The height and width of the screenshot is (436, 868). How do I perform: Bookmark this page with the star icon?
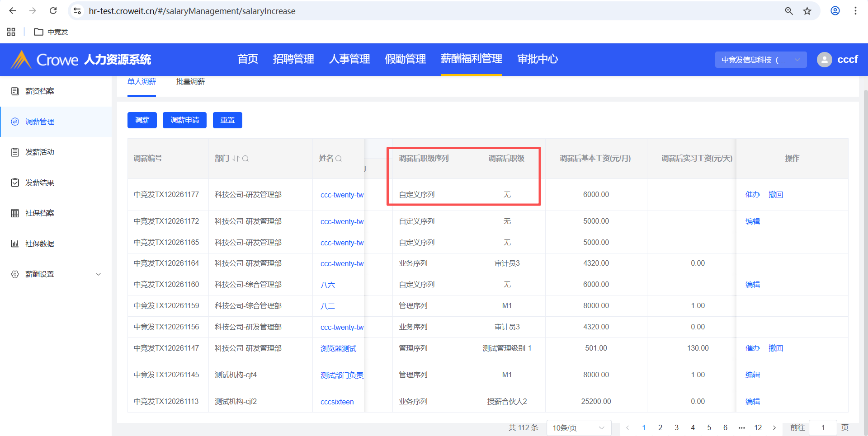pyautogui.click(x=807, y=11)
